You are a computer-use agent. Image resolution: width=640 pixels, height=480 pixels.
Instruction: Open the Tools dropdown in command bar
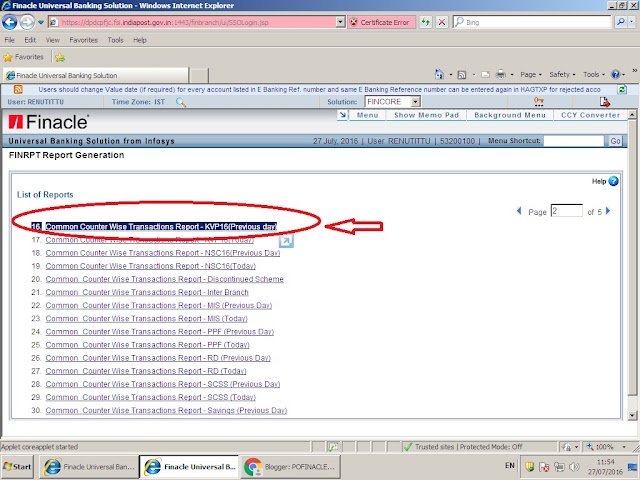594,75
